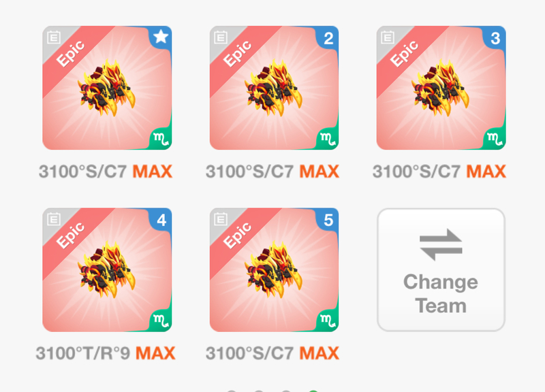Viewport: 545px width, 392px height.
Task: Tap the Scorpio sign icon on card 3
Action: (495, 139)
